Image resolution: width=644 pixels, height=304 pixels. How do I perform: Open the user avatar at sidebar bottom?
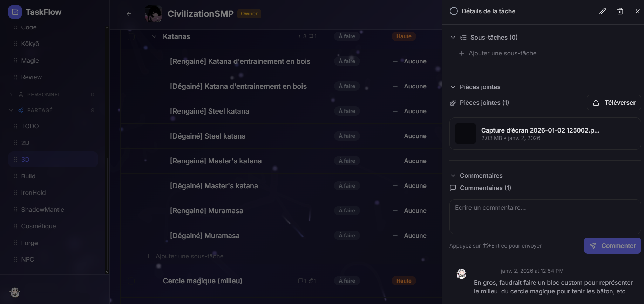(x=15, y=292)
